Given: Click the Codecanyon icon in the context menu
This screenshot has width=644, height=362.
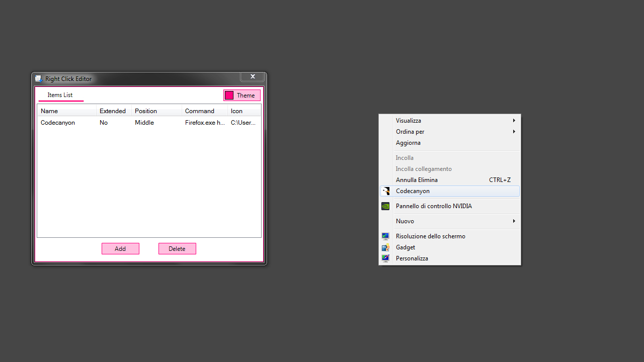Looking at the screenshot, I should click(x=385, y=191).
